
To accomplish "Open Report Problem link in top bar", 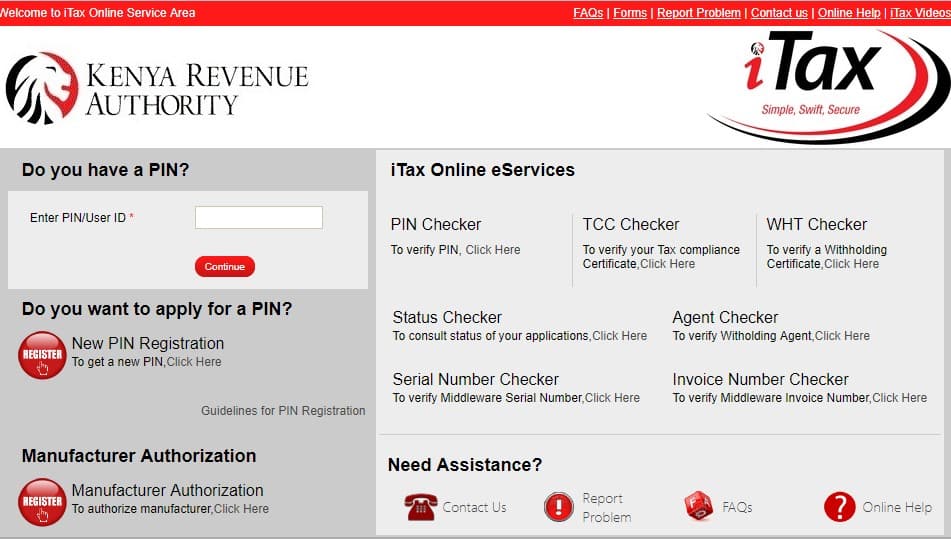I will tap(699, 13).
